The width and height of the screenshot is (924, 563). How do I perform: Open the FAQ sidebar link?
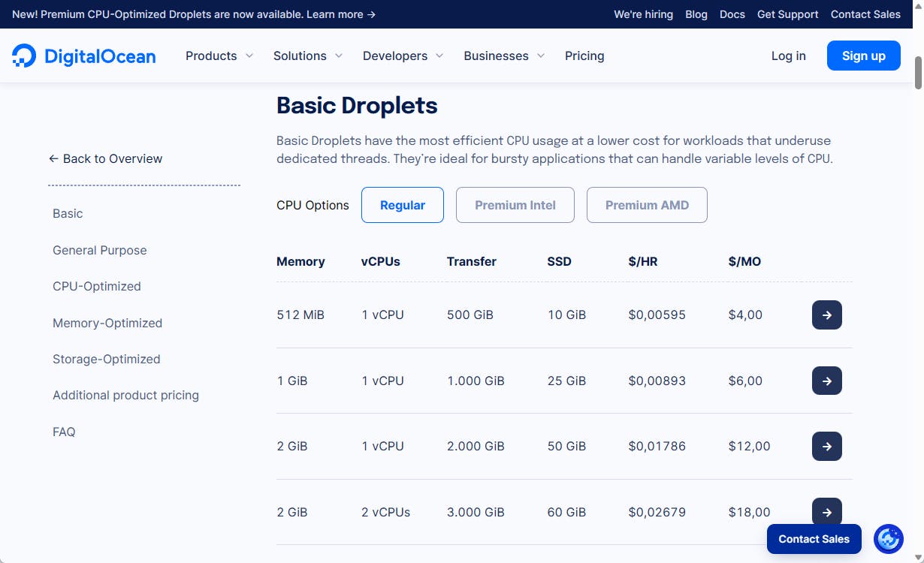(x=64, y=432)
